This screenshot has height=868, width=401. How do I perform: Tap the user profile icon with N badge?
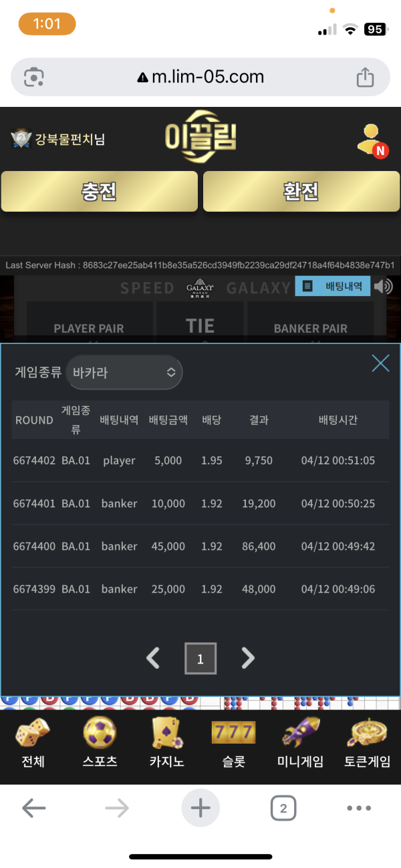click(x=371, y=140)
